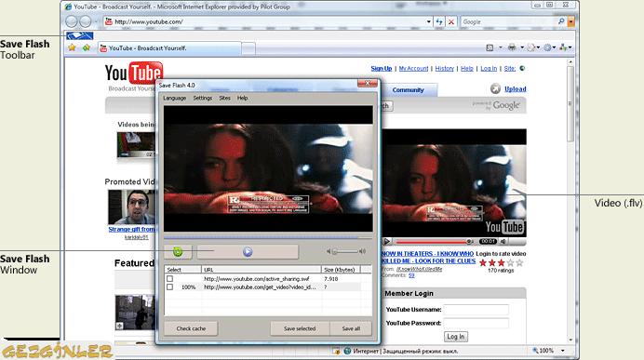Click the IE forward navigation button

(x=85, y=21)
